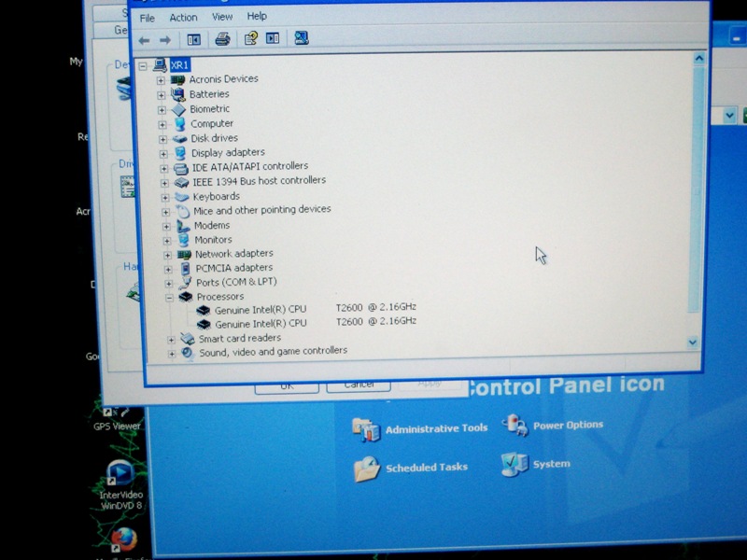The width and height of the screenshot is (747, 560).
Task: Click the Network adapters icon
Action: [x=184, y=255]
